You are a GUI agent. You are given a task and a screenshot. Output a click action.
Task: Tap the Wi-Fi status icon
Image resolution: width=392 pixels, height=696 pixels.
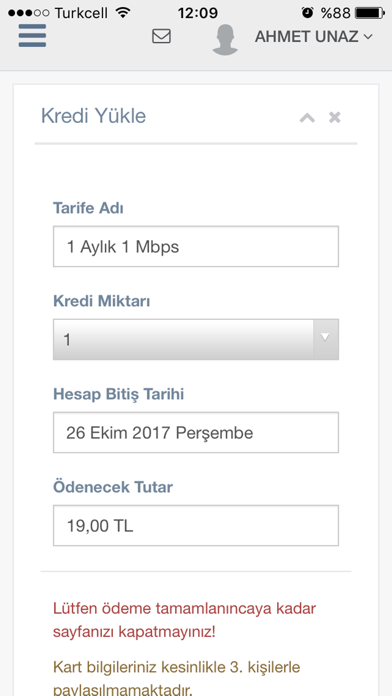[x=123, y=12]
